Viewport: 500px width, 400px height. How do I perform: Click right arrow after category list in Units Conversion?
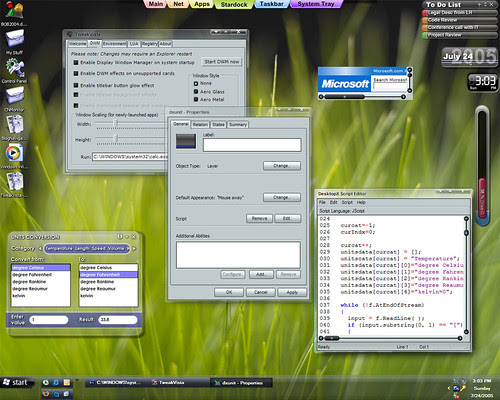point(134,249)
